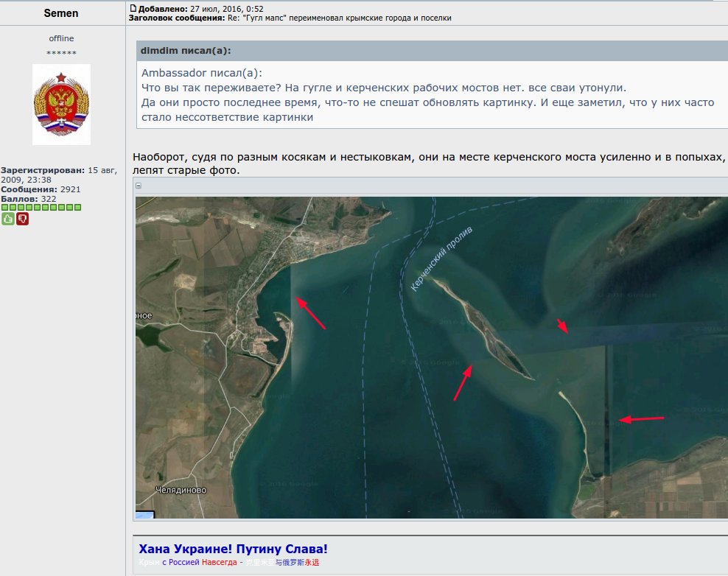The width and height of the screenshot is (728, 576).
Task: Click the 'offline' status text
Action: pos(61,38)
